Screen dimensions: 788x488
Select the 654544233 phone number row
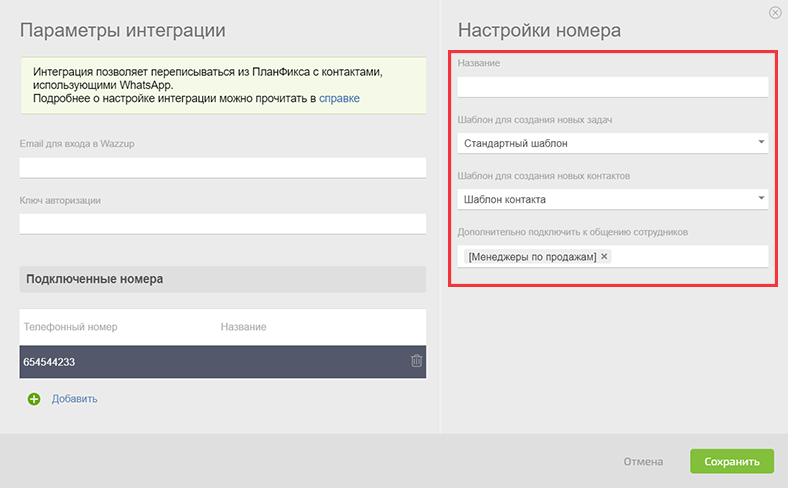click(223, 362)
